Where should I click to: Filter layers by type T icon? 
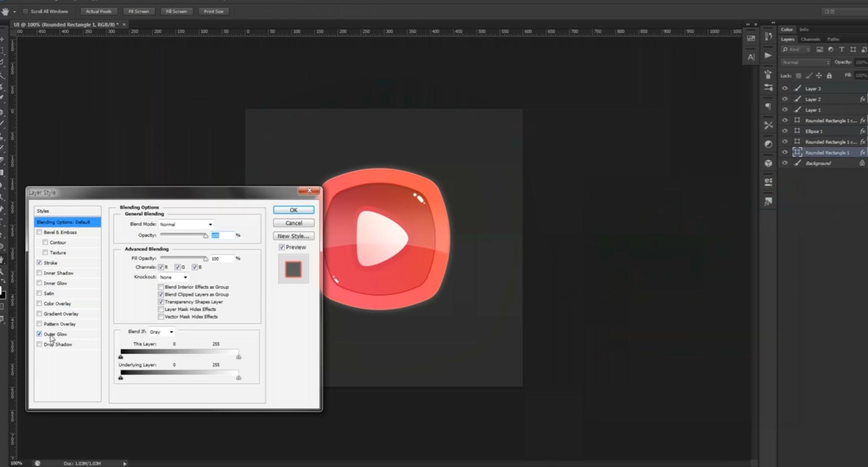point(842,49)
